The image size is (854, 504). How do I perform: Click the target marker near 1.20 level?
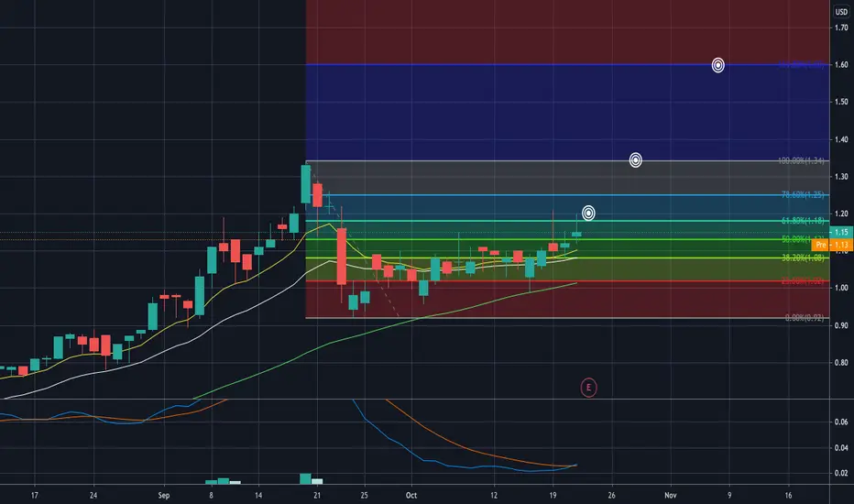pos(588,213)
